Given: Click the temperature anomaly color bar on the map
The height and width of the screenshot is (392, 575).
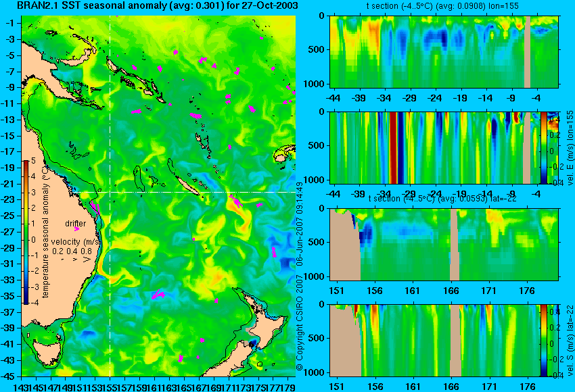Looking at the screenshot, I should [x=26, y=232].
